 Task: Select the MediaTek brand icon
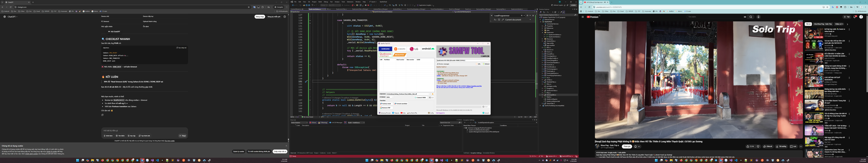[x=400, y=55]
